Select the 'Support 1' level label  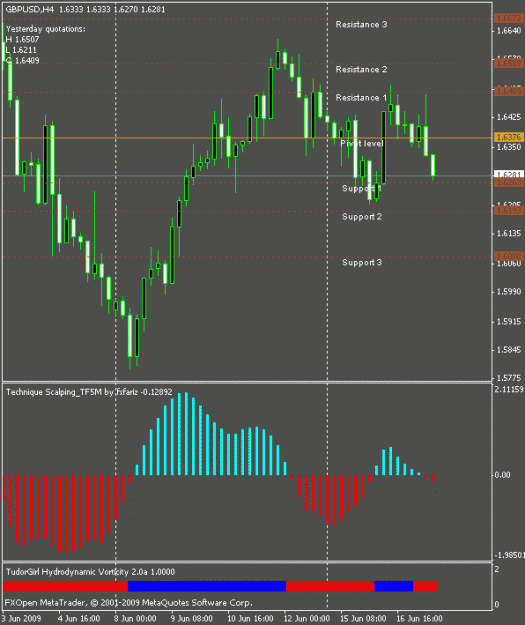point(362,189)
